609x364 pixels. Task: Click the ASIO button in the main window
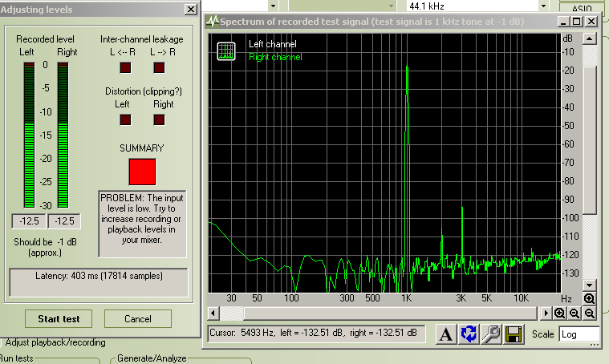pyautogui.click(x=582, y=8)
